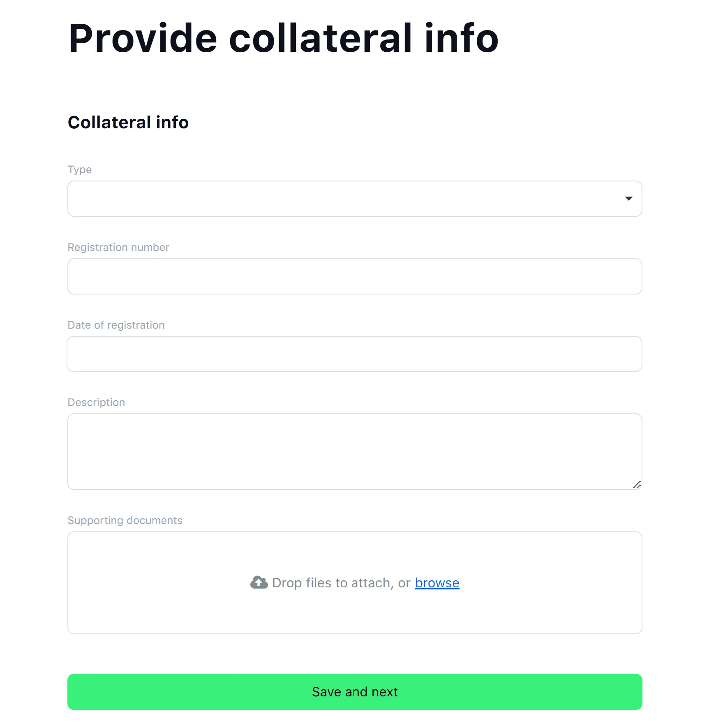Image resolution: width=709 pixels, height=728 pixels.
Task: Click the Description textarea resize grip
Action: (x=637, y=485)
